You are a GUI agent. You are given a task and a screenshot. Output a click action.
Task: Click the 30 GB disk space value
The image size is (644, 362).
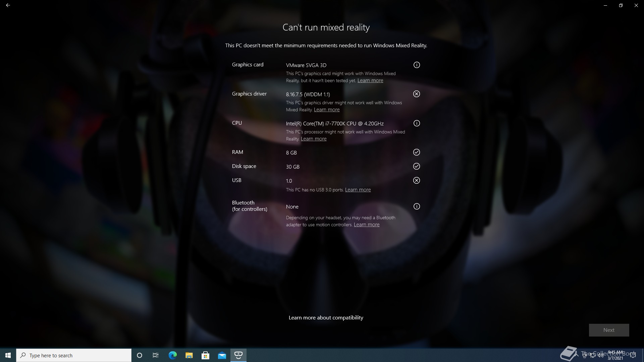293,167
